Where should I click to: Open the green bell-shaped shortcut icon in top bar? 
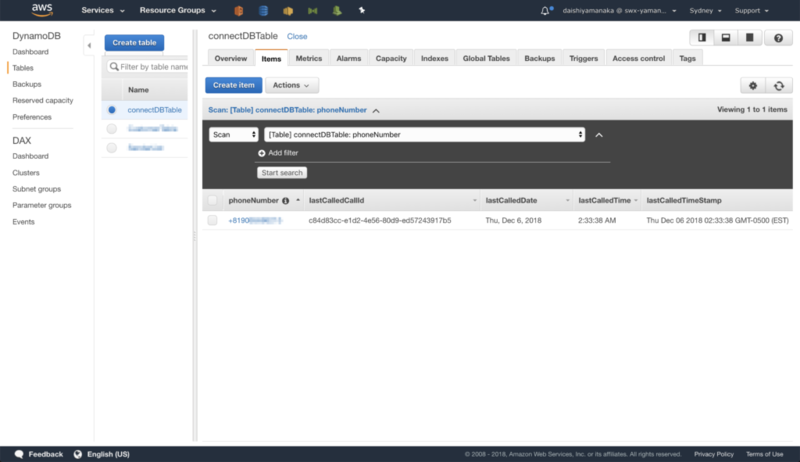(x=337, y=10)
